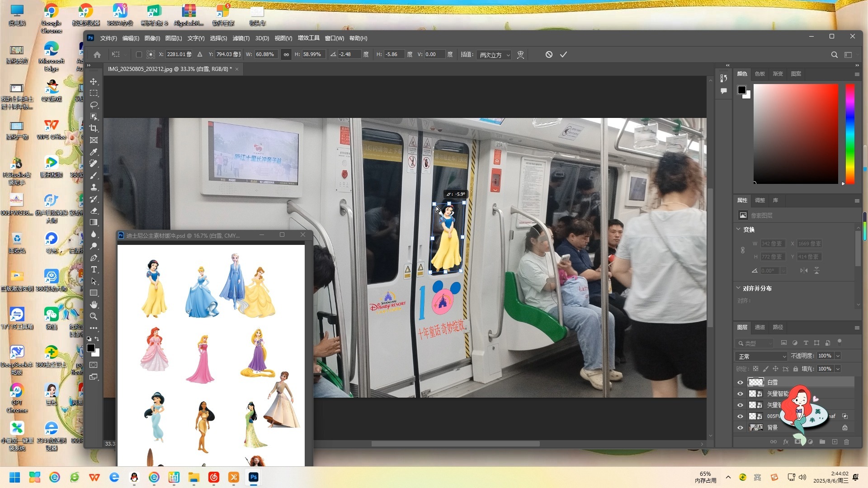Toggle warp mode icon in options bar
Screen dimensions: 868x488
click(521, 54)
